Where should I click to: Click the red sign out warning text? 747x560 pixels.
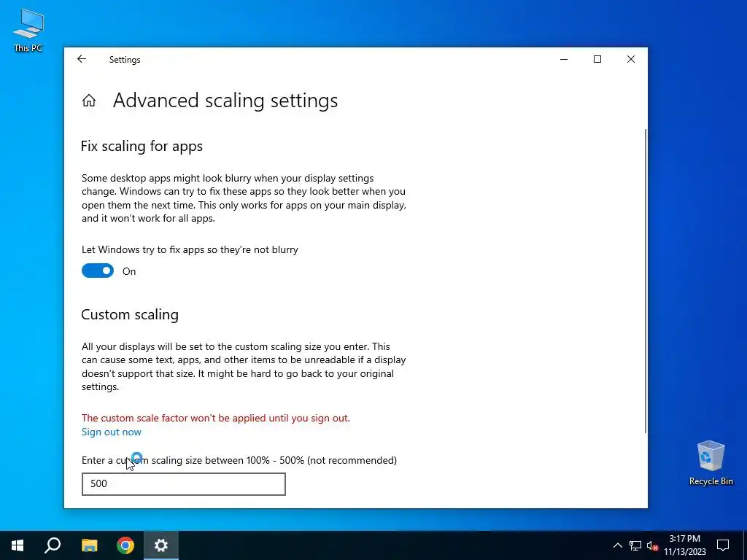[x=216, y=418]
